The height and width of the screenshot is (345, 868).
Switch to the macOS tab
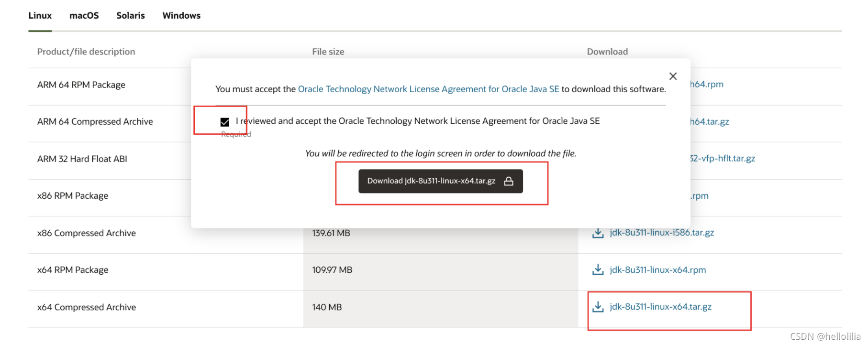[84, 15]
